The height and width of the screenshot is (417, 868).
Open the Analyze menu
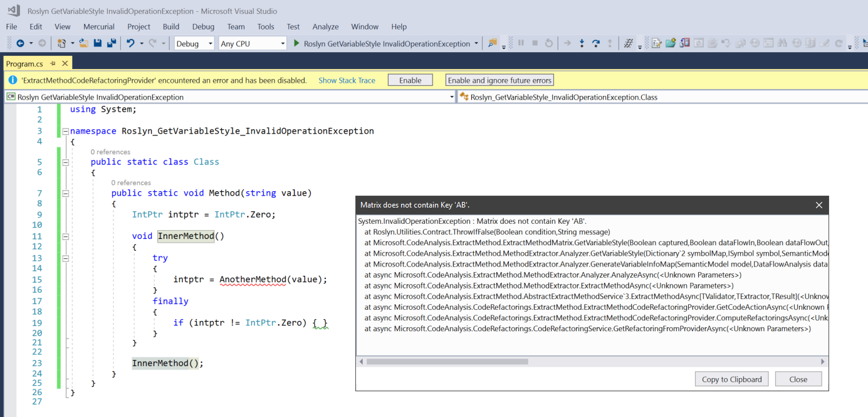[x=325, y=26]
